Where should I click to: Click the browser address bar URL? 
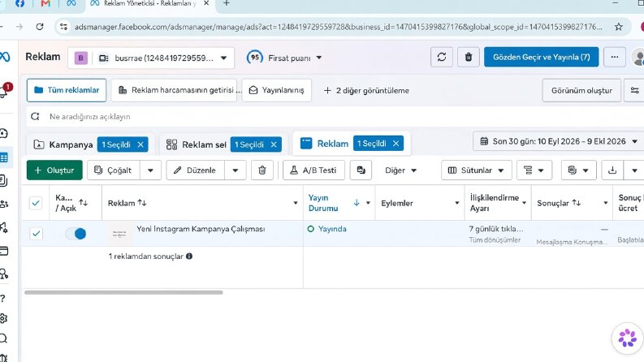tap(338, 27)
